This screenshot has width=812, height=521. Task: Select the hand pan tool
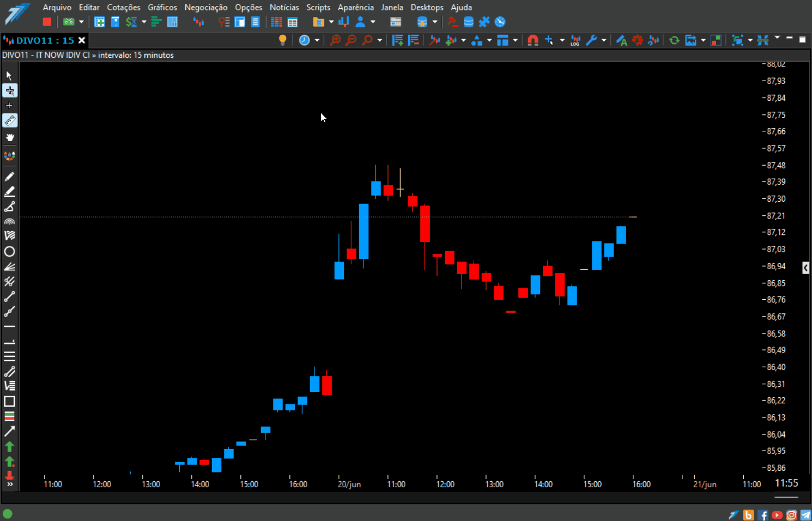tap(10, 137)
